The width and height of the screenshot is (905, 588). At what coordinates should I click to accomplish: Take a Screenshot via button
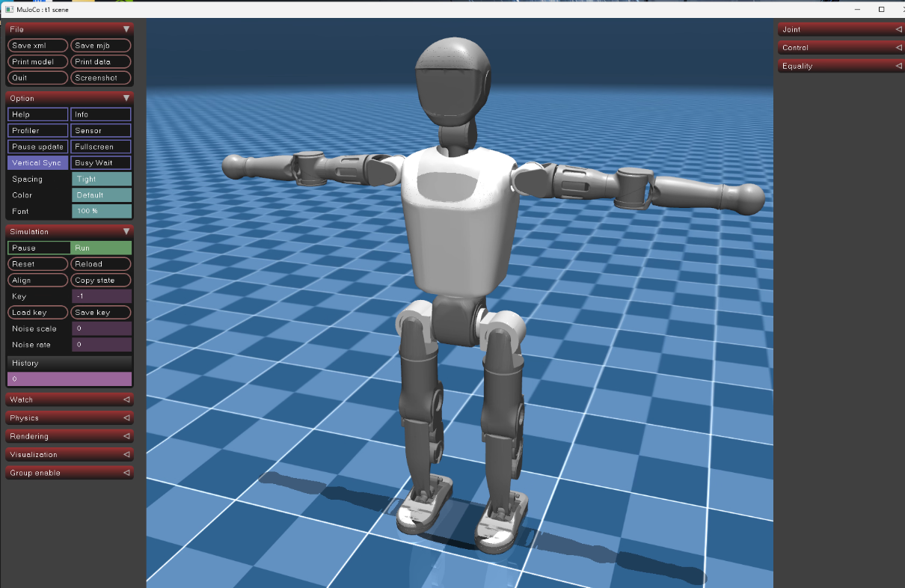[101, 78]
